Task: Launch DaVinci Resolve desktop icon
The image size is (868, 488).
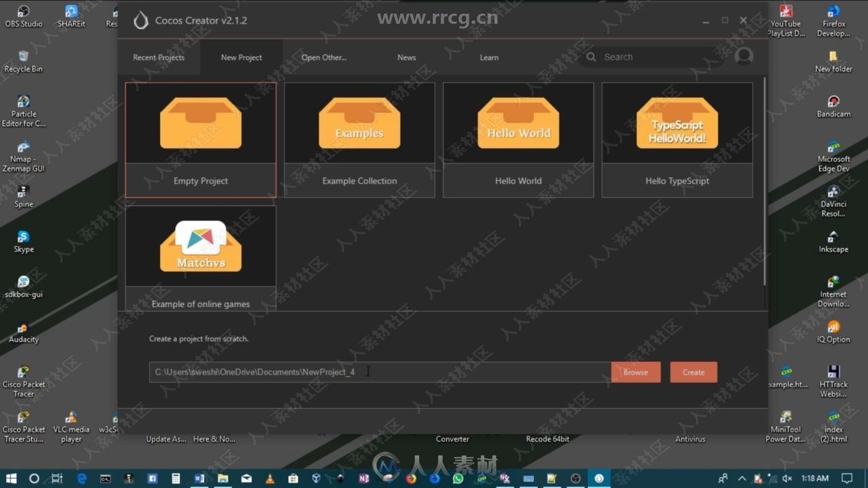Action: [833, 201]
